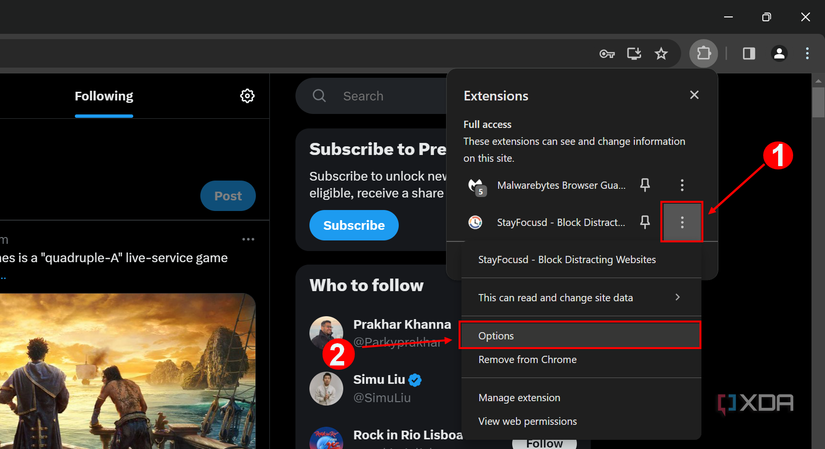Click the Subscribe button

click(x=354, y=225)
